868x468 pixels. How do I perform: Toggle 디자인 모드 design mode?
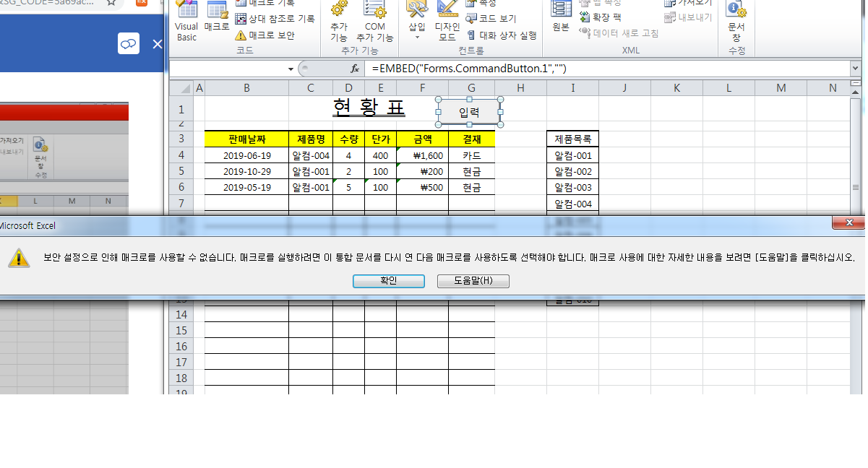pos(447,21)
